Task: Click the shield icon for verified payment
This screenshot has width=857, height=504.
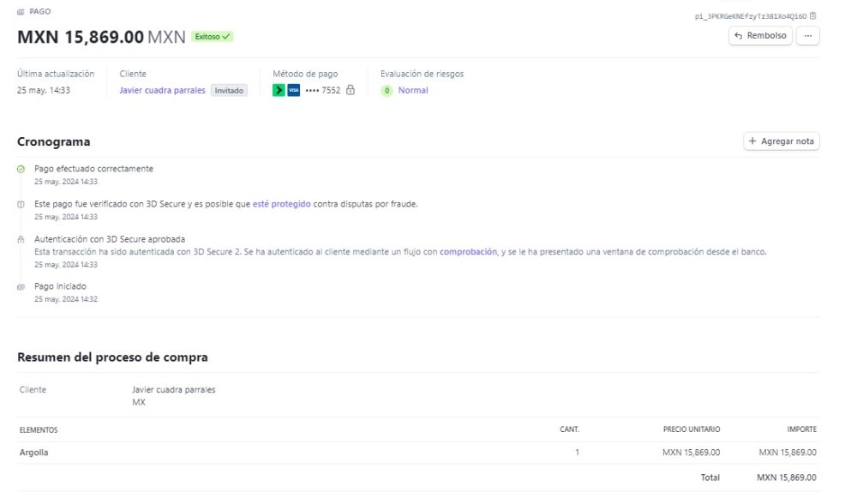Action: pos(21,205)
